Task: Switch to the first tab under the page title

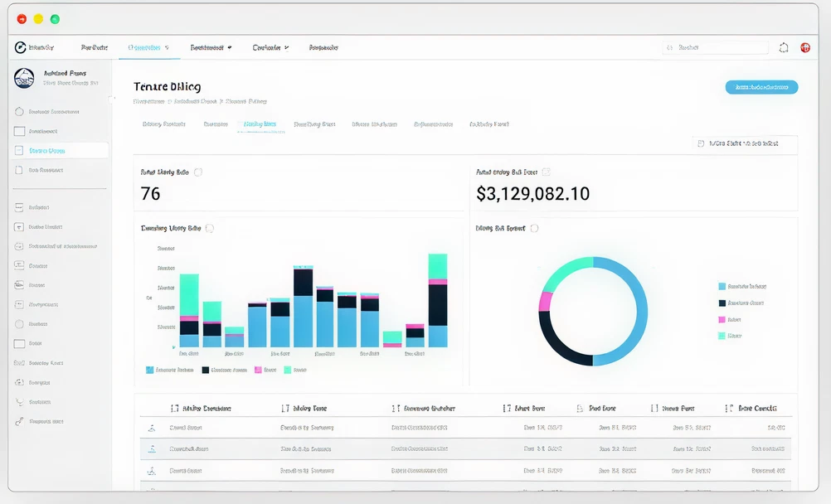Action: click(x=163, y=124)
